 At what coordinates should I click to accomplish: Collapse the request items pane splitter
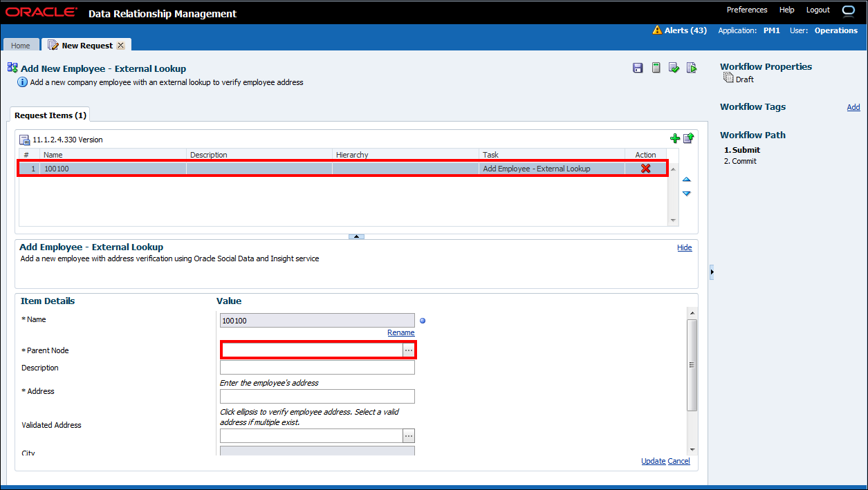point(356,236)
